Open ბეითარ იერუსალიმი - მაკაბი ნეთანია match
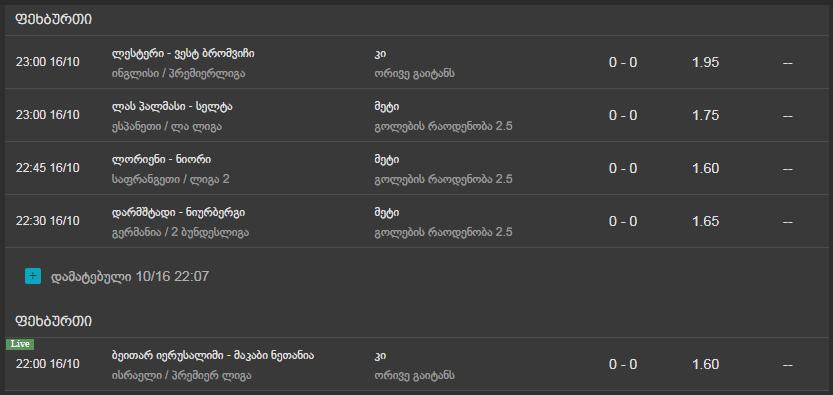Image resolution: width=833 pixels, height=395 pixels. (213, 355)
